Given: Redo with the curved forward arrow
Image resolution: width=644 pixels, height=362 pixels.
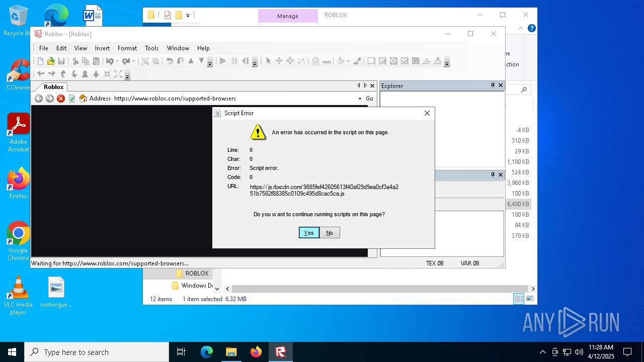Looking at the screenshot, I should tap(125, 61).
